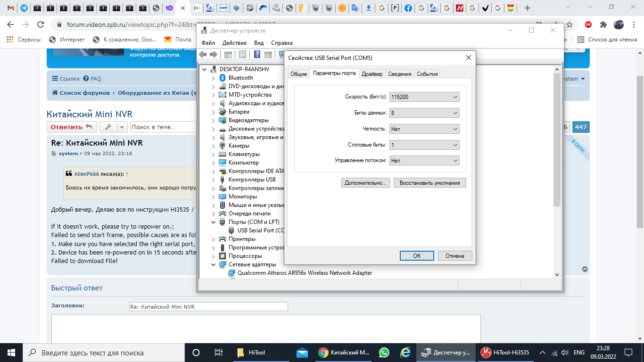Click Restore Defaults (Восстановить умолчания) button
The image size is (644, 362).
[429, 183]
